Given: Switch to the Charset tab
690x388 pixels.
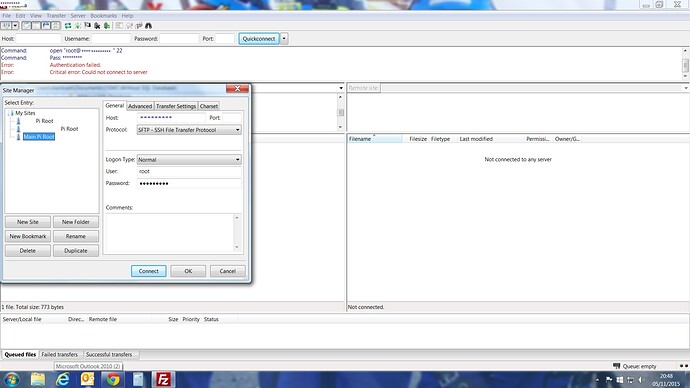Looking at the screenshot, I should click(209, 106).
